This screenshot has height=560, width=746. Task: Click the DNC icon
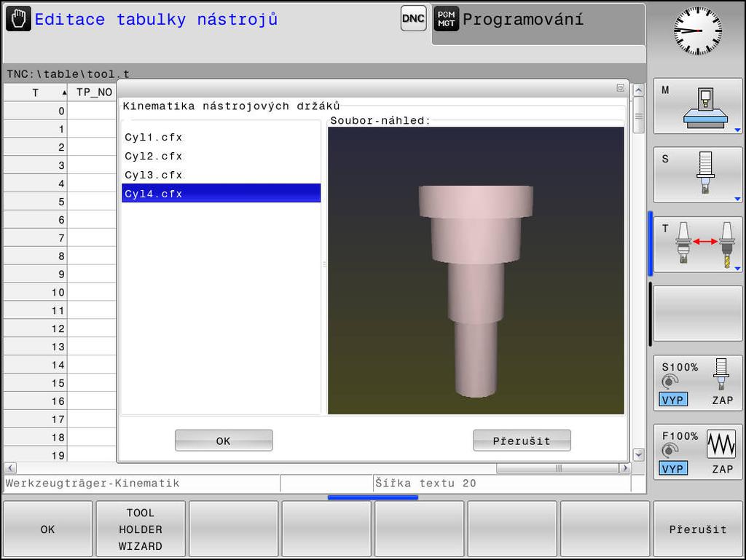coord(413,18)
